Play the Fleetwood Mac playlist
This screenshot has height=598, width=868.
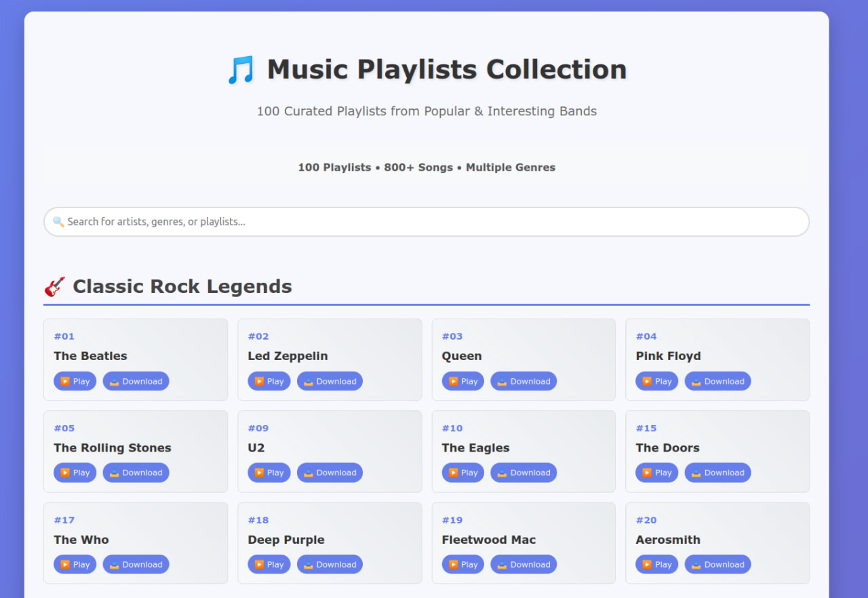pos(463,564)
